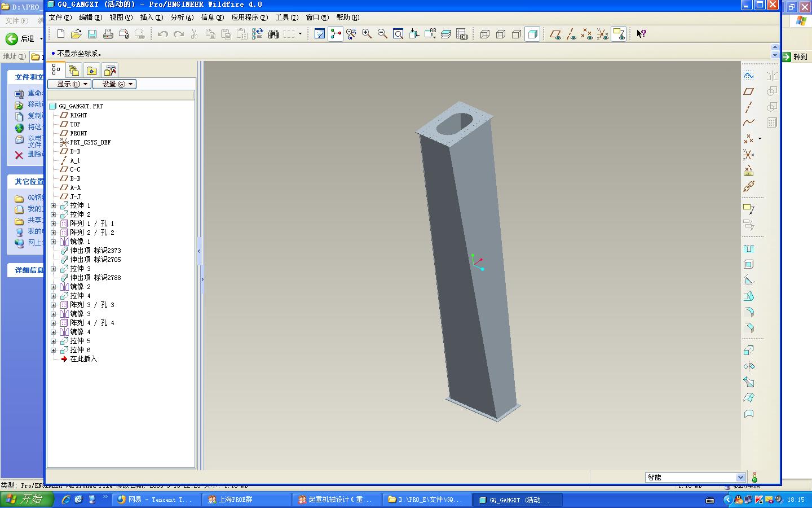The image size is (812, 508).
Task: Print the model using the printer icon
Action: (108, 34)
